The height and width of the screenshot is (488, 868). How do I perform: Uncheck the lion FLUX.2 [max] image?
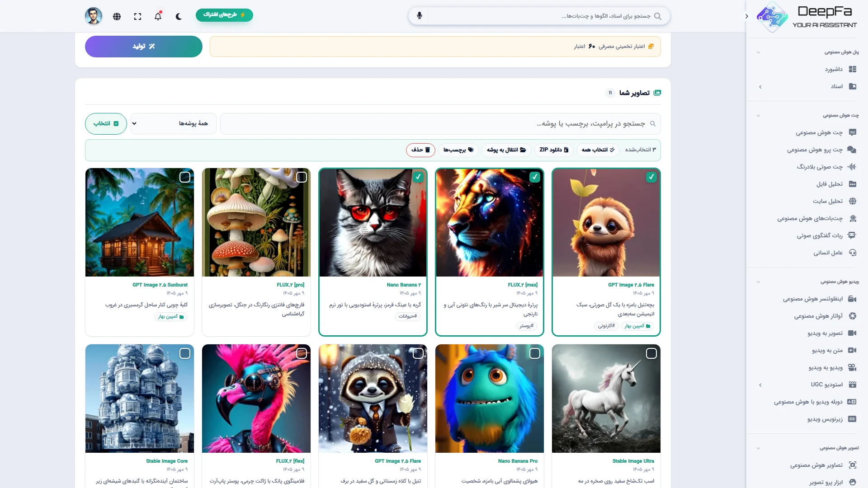[x=535, y=177]
